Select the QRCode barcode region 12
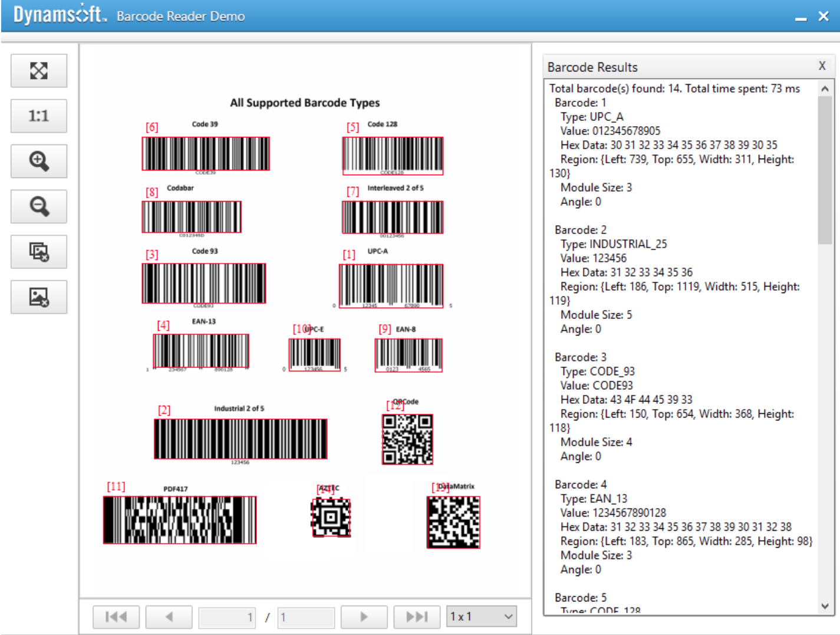Viewport: 840px width, 635px height. point(407,439)
